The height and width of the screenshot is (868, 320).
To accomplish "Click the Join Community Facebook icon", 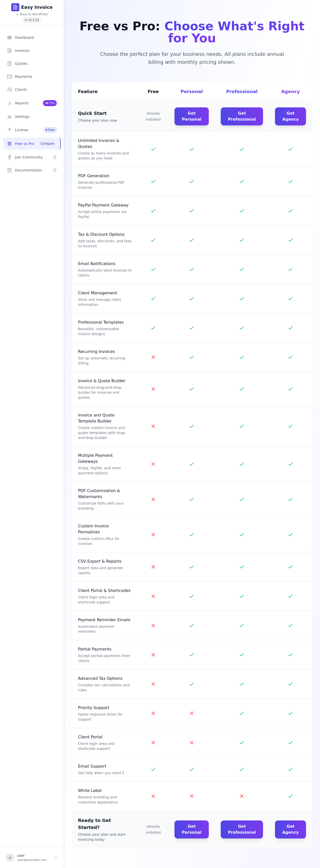I will point(9,157).
